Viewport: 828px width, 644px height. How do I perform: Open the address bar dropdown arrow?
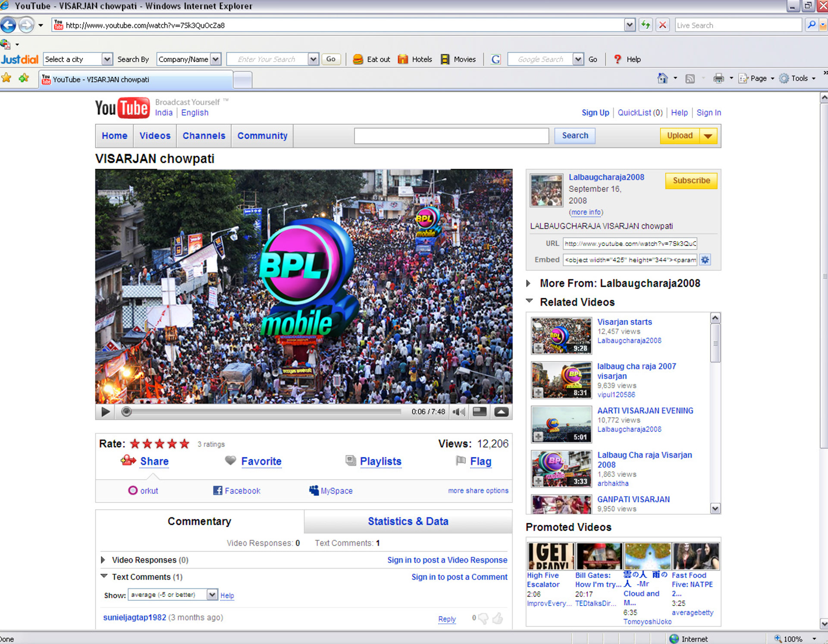(x=630, y=25)
